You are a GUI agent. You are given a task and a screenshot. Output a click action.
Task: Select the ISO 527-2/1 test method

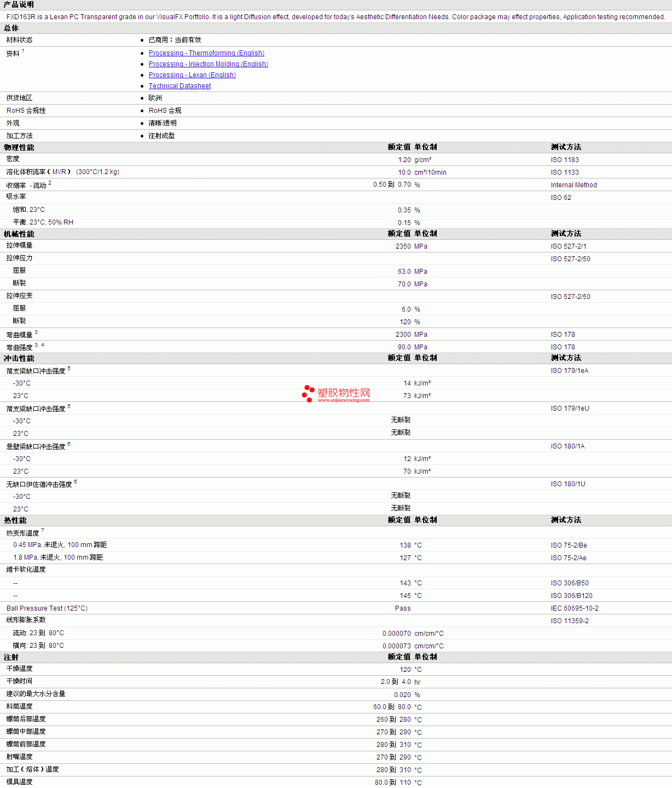[569, 246]
